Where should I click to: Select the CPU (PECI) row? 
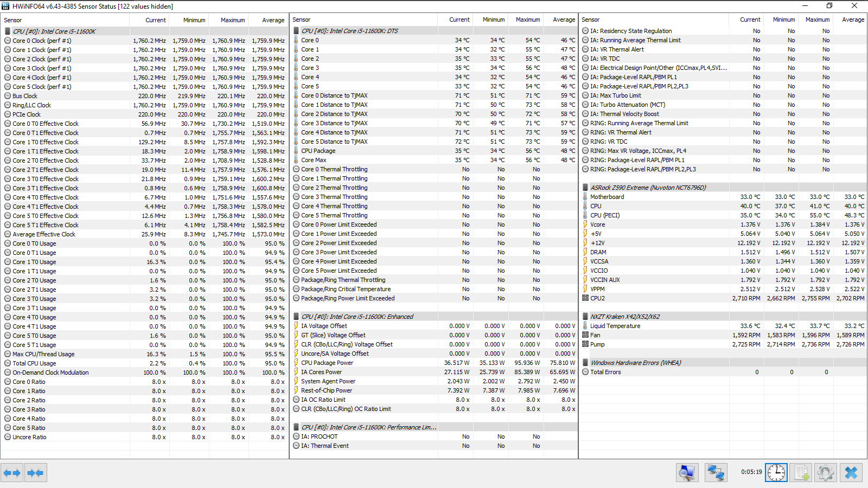[723, 215]
